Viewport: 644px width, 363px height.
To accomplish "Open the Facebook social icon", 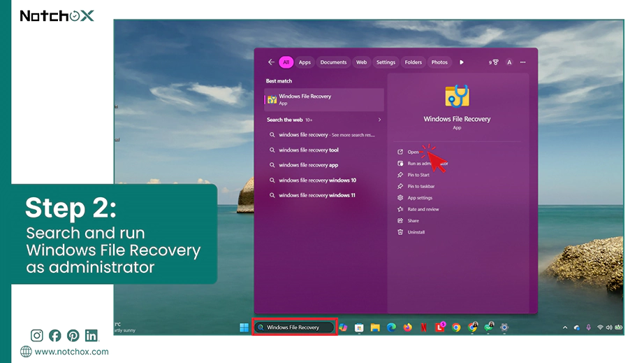I will 54,336.
